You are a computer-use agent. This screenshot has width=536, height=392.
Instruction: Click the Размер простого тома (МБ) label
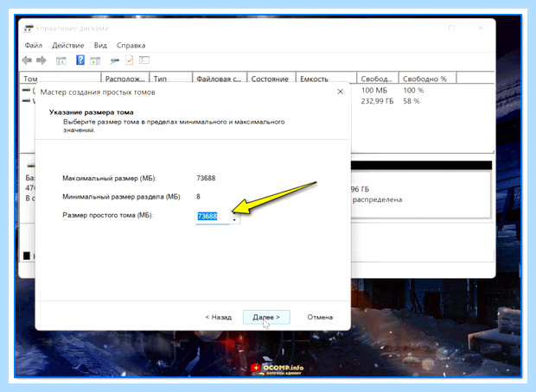point(108,216)
